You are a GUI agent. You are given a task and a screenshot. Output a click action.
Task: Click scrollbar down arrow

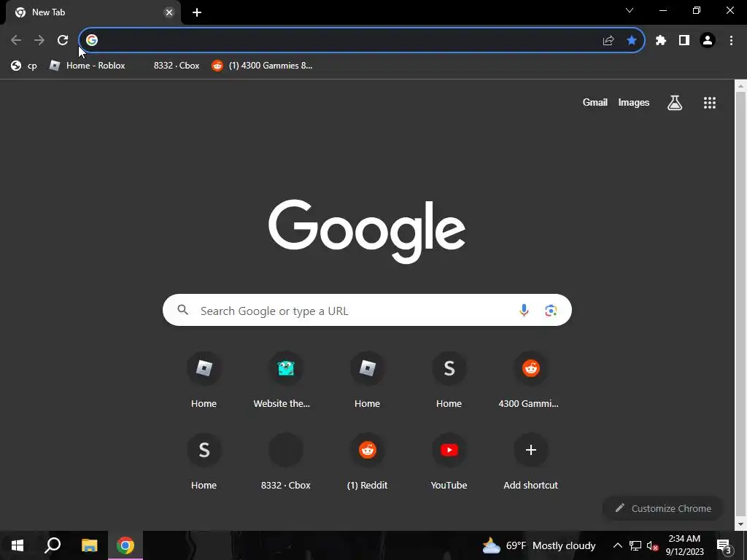pyautogui.click(x=740, y=525)
